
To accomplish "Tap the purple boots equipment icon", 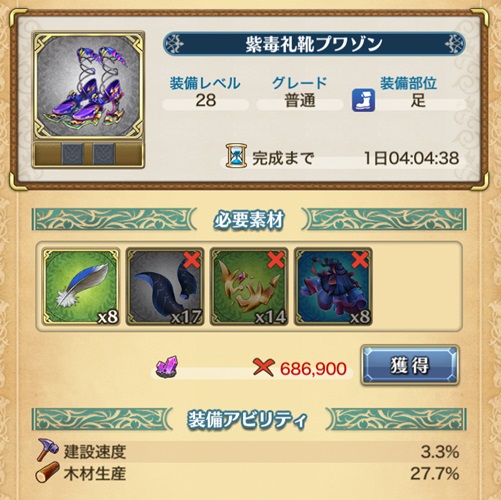I will point(88,87).
